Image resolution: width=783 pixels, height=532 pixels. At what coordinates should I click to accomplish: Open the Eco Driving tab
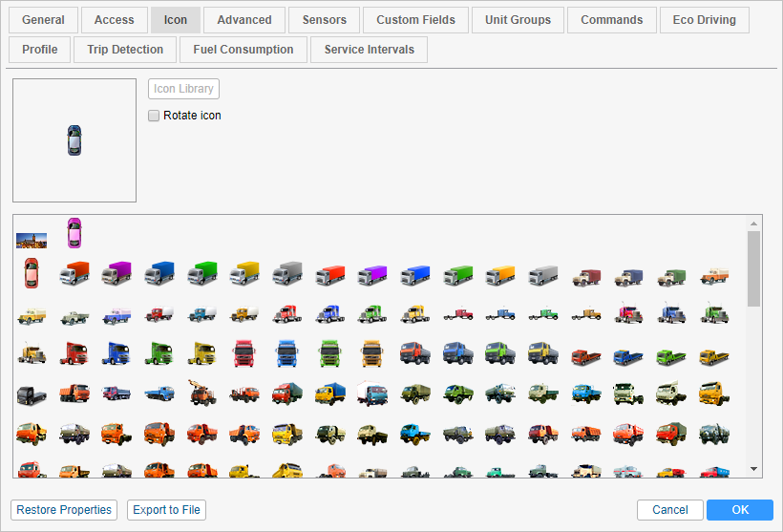pos(705,20)
